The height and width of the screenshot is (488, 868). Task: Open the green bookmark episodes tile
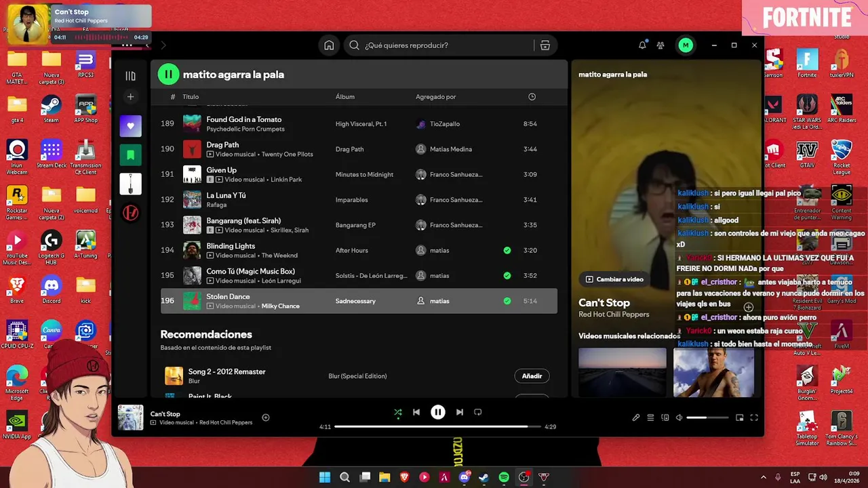pos(131,155)
